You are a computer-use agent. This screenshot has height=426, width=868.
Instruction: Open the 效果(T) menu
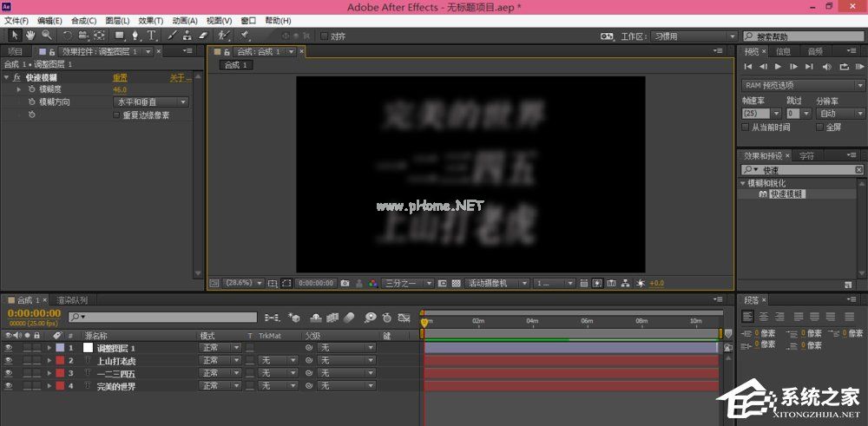151,20
